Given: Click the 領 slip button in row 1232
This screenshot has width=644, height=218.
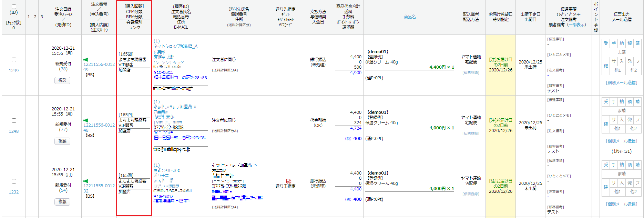Looking at the screenshot, I should click(x=630, y=165).
